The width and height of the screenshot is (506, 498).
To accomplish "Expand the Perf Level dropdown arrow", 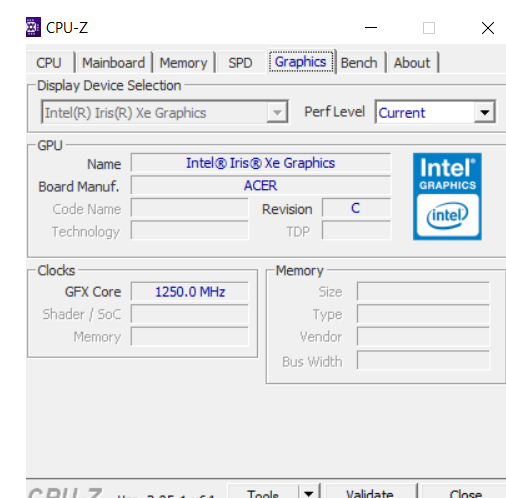I will pyautogui.click(x=485, y=112).
